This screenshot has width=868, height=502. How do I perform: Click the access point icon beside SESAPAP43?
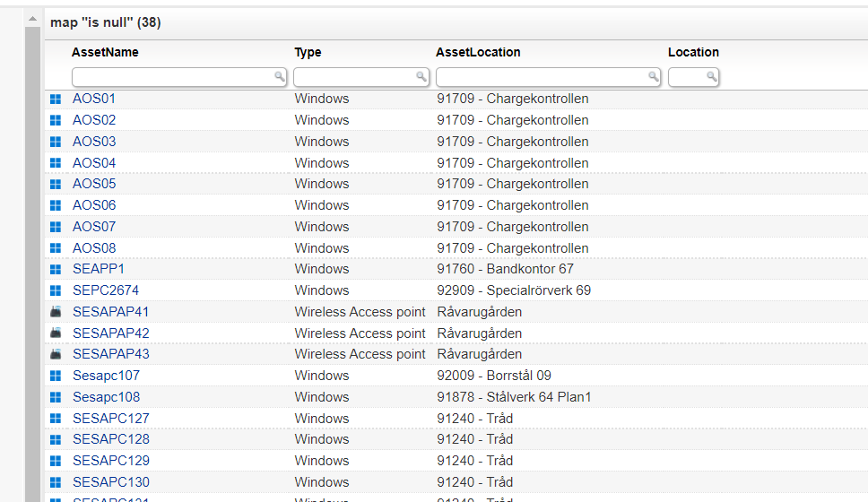56,354
